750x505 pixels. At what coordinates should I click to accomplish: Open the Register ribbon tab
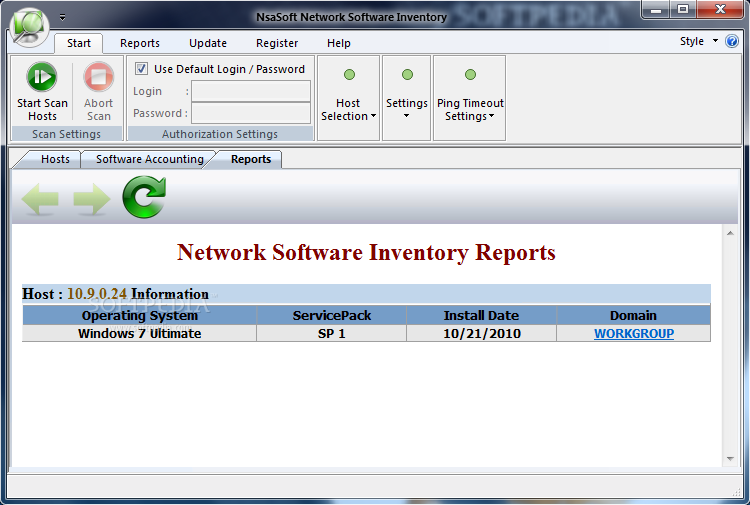pos(277,43)
